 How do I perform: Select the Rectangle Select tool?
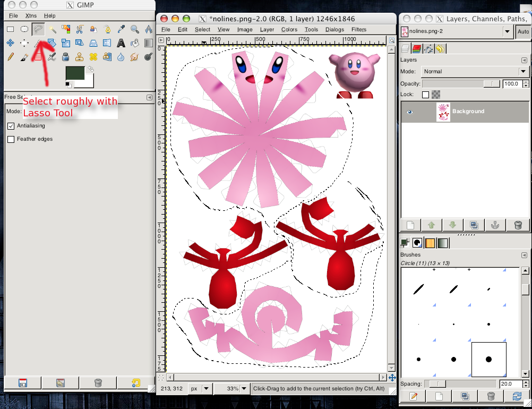(x=11, y=29)
